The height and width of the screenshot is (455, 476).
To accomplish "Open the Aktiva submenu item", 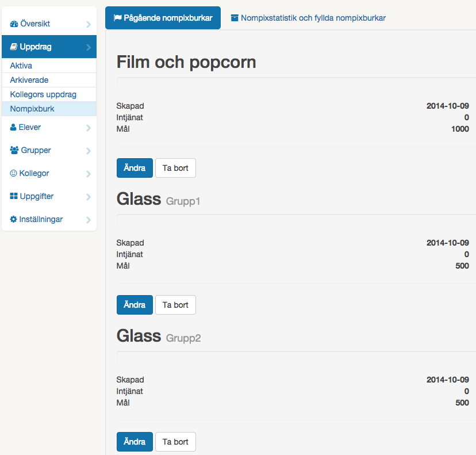I will [21, 66].
